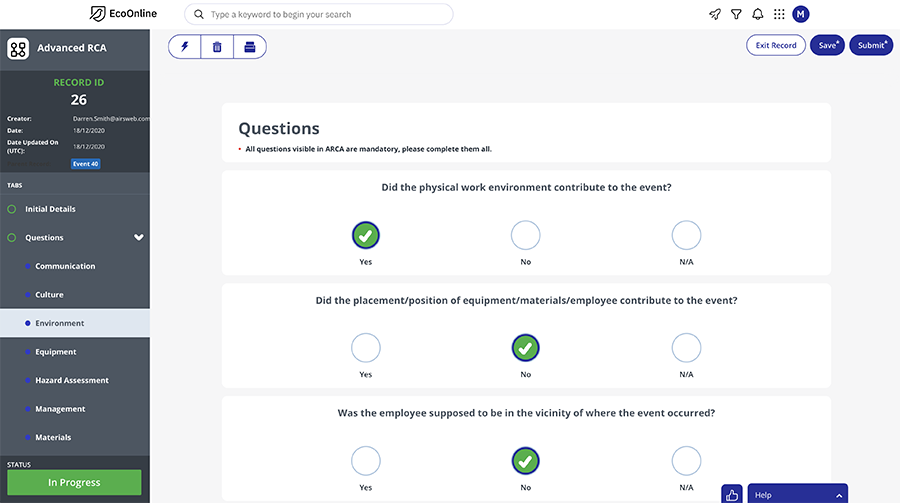
Task: Select Yes for employee vicinity question
Action: click(366, 461)
